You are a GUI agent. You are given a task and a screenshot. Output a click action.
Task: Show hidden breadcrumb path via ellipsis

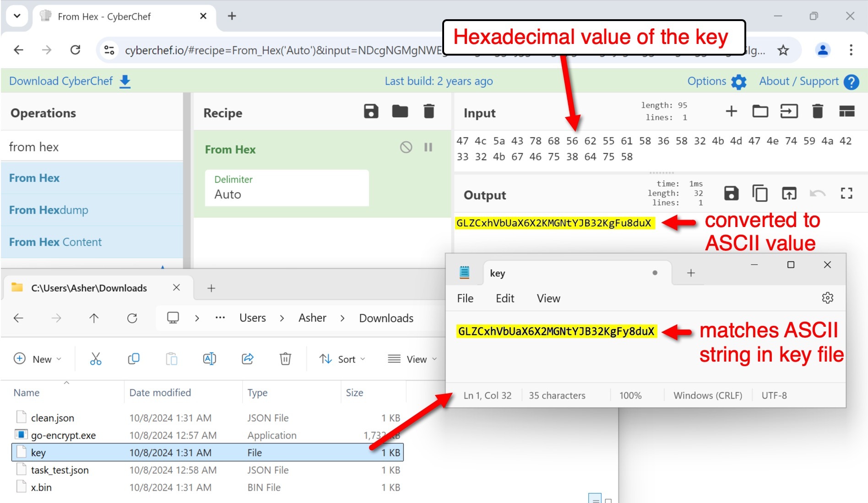click(x=220, y=318)
